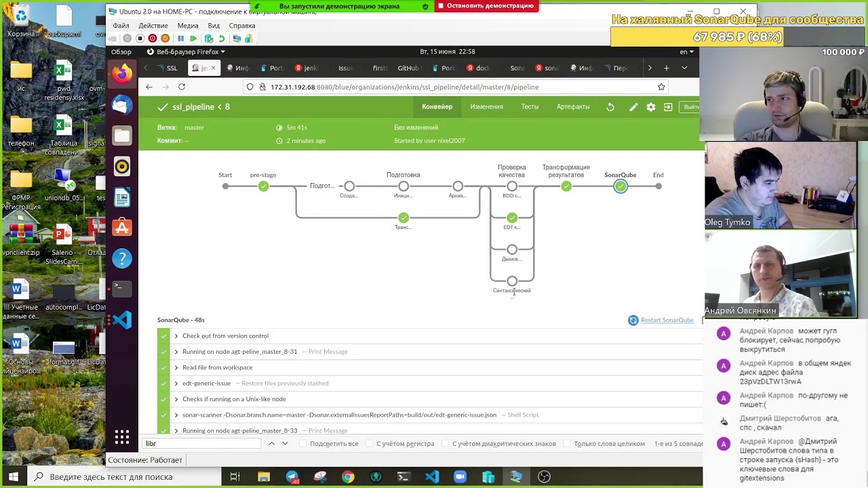Click the Обзор activities button
The height and width of the screenshot is (488, 868).
click(x=121, y=52)
